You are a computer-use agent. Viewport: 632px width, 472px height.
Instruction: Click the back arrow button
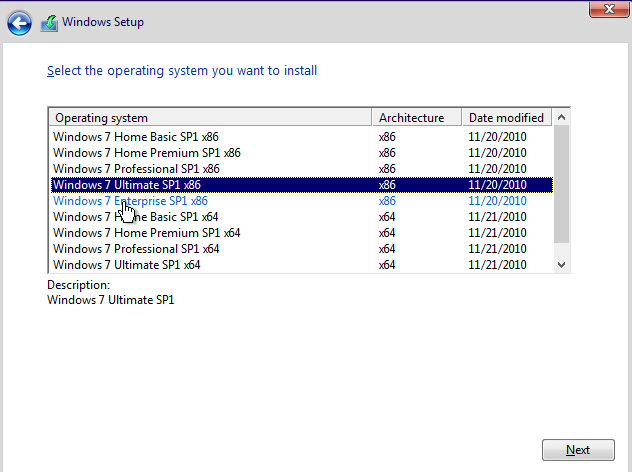tap(19, 21)
